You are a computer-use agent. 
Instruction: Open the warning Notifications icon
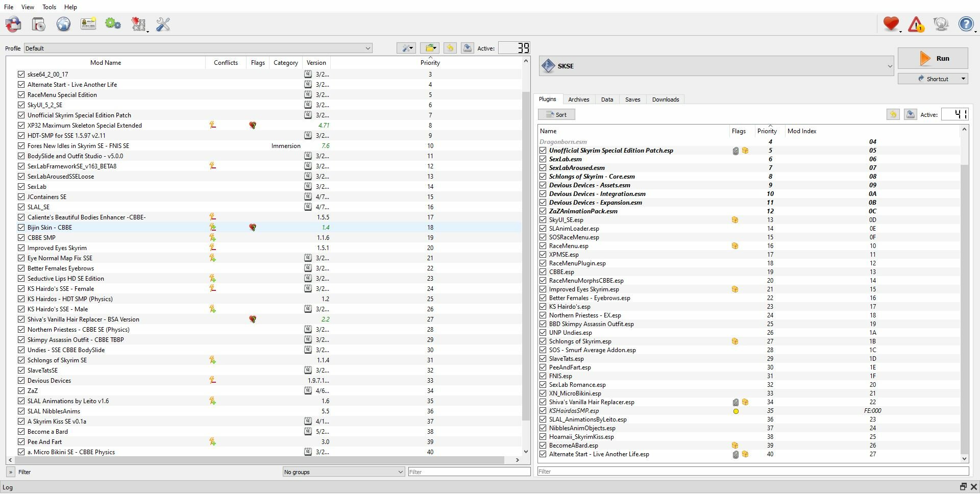click(x=916, y=24)
